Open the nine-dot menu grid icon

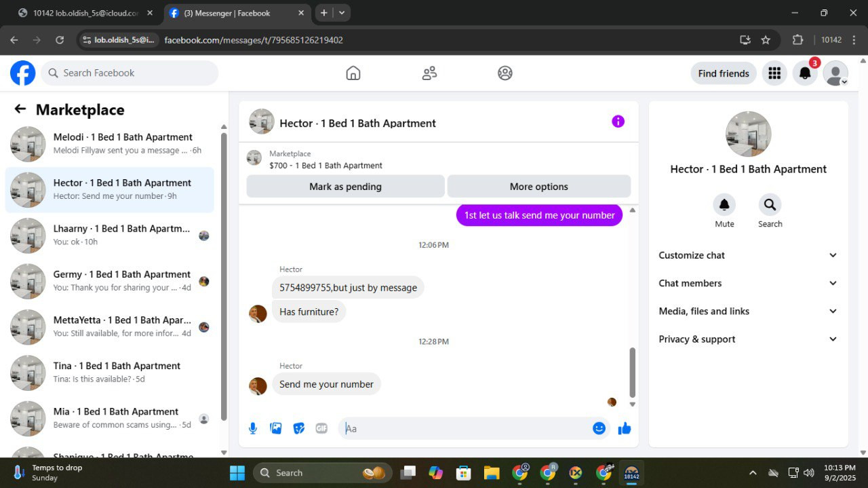[x=774, y=73]
